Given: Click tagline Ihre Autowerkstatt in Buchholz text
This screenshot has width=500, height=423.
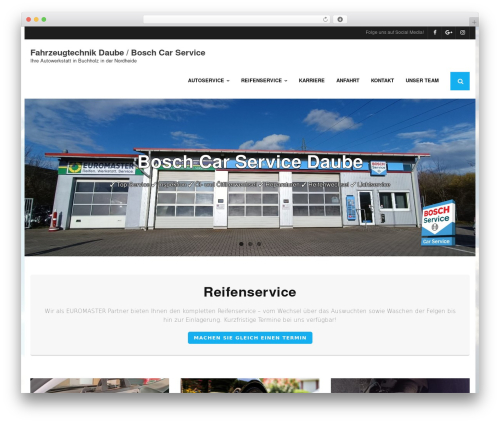Looking at the screenshot, I should pos(83,61).
